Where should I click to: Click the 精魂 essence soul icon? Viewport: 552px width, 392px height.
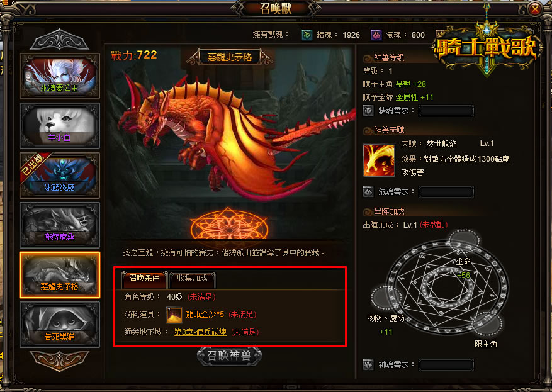click(307, 35)
